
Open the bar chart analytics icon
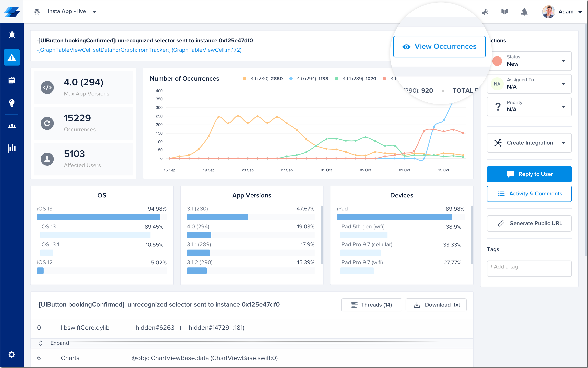12,148
